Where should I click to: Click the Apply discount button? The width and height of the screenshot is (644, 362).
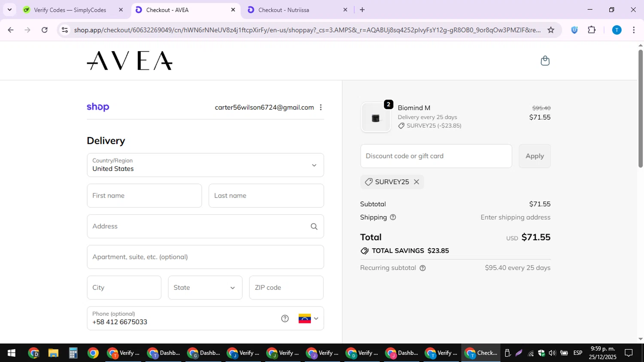(x=535, y=156)
